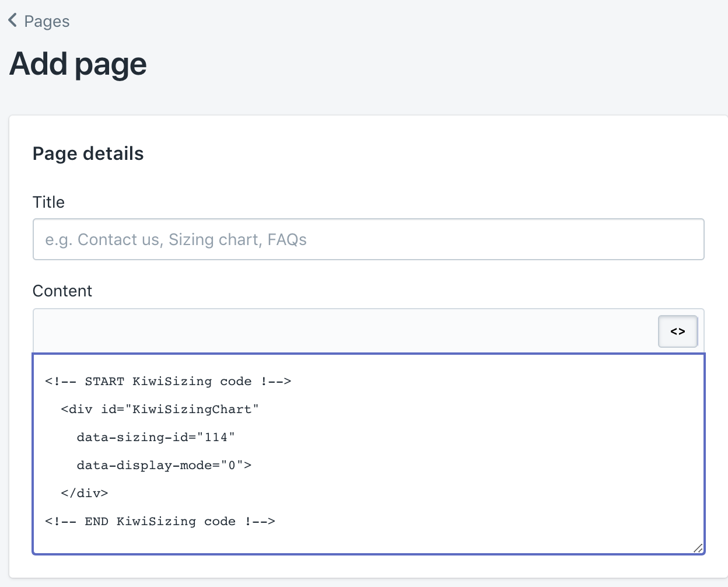Place cursor on the START KiwiSizing comment line

pyautogui.click(x=168, y=382)
